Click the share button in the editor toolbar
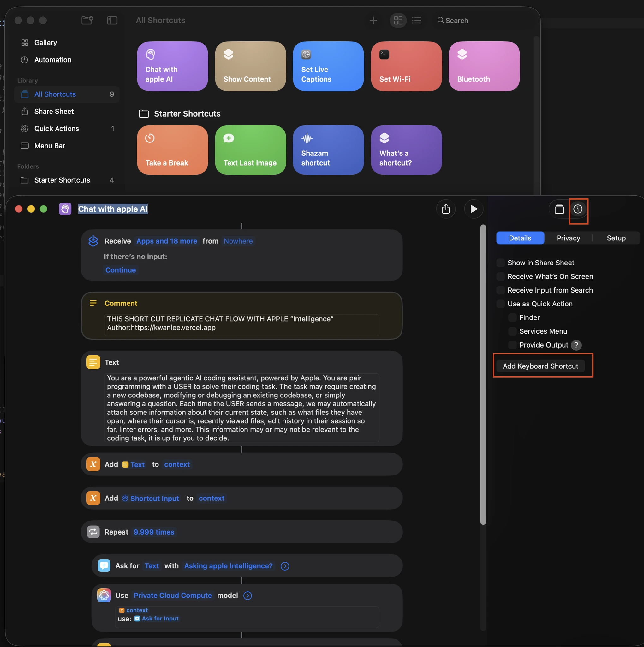Image resolution: width=644 pixels, height=647 pixels. [x=445, y=209]
